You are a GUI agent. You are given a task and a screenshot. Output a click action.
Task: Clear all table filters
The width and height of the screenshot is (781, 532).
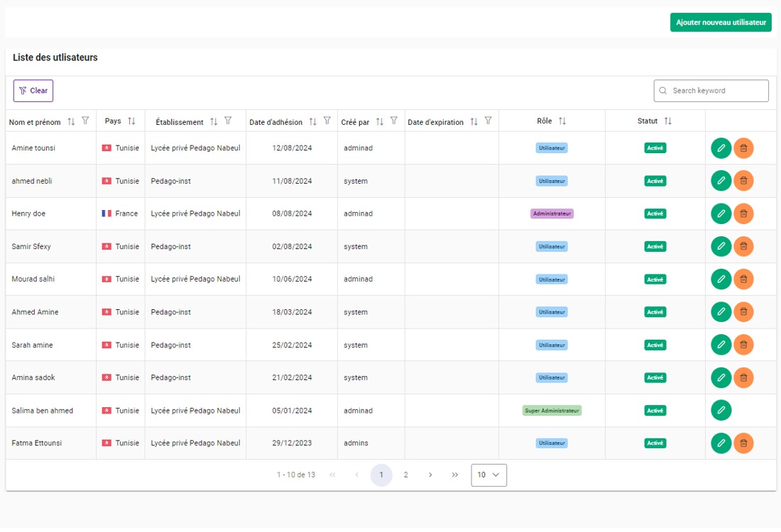click(33, 91)
